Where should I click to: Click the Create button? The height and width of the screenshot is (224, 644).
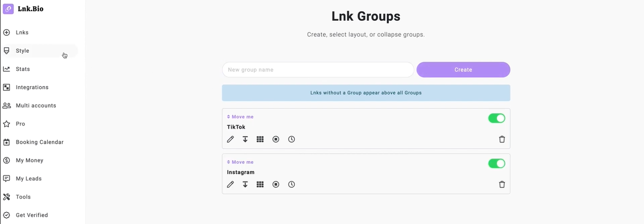(x=463, y=70)
